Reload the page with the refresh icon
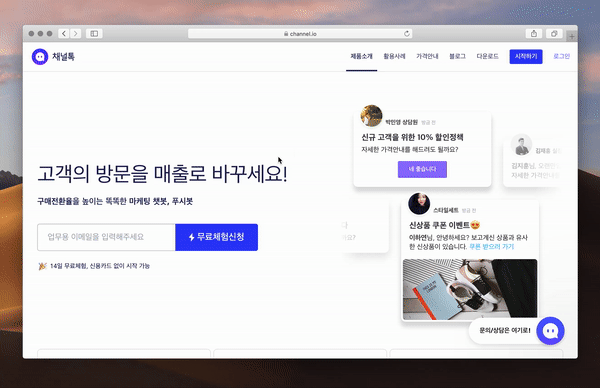Screen dimensions: 600x388 pos(407,34)
